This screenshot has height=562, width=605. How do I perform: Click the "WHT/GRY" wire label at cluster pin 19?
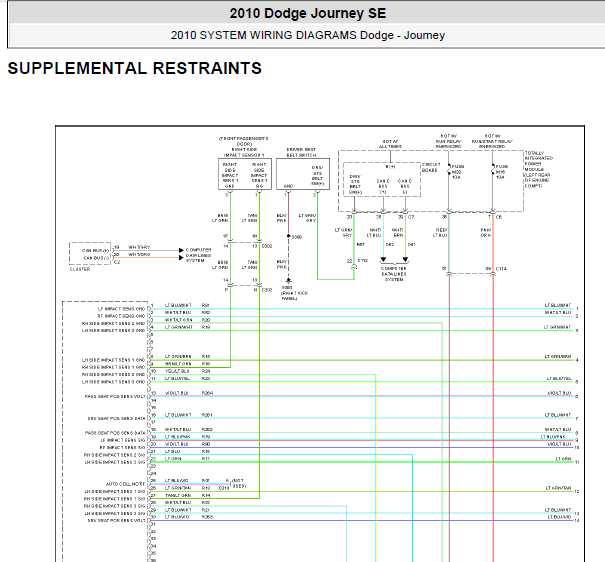coord(139,247)
